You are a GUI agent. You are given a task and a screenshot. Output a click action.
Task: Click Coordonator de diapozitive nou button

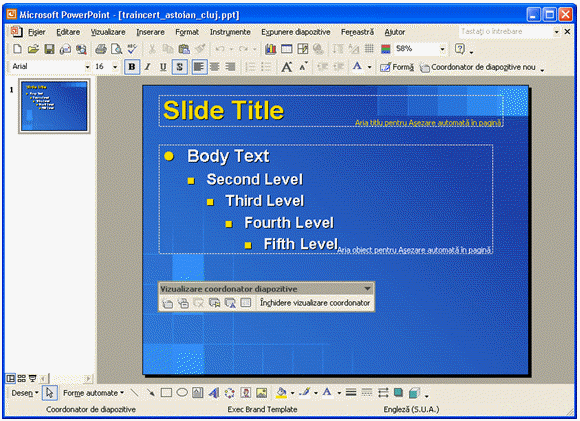click(478, 67)
